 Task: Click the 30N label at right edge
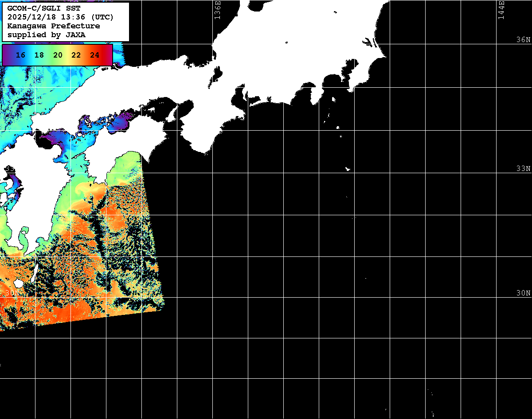tap(523, 293)
